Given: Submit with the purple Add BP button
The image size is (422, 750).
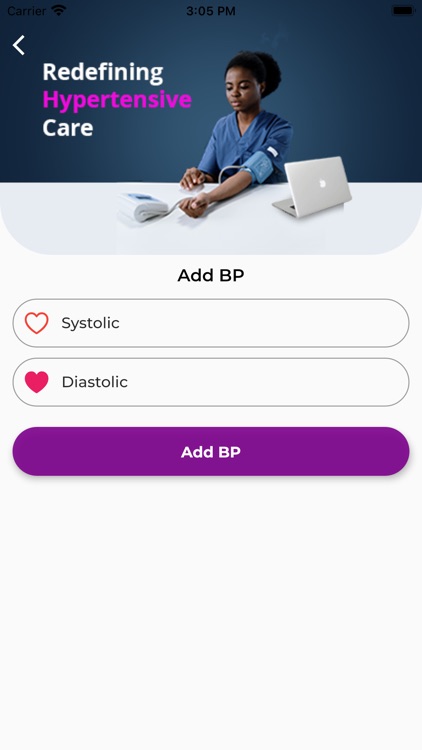Looking at the screenshot, I should [x=211, y=452].
